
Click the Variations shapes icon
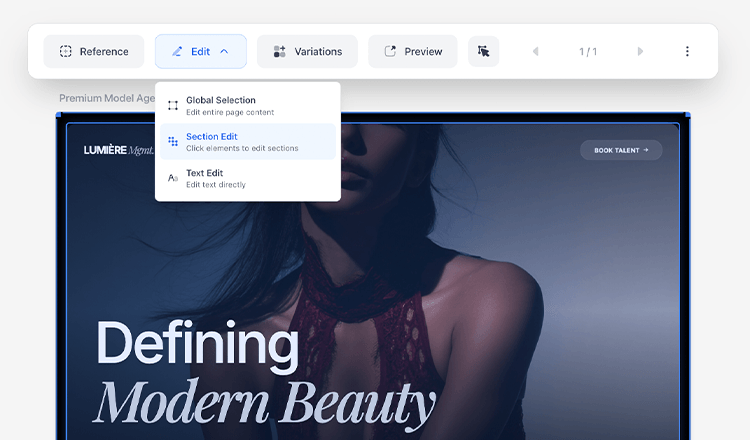(280, 52)
